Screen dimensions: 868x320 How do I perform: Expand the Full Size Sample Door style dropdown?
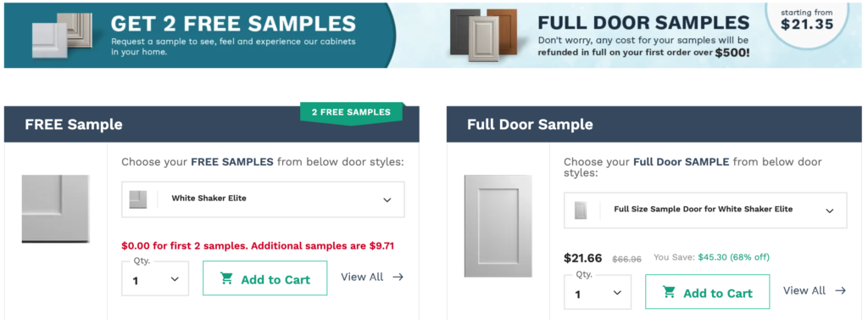click(705, 211)
